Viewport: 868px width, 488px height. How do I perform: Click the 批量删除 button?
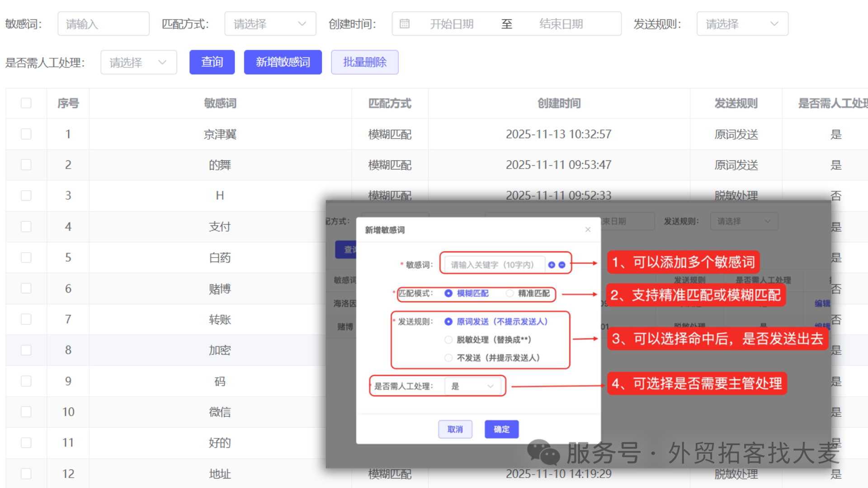coord(365,62)
